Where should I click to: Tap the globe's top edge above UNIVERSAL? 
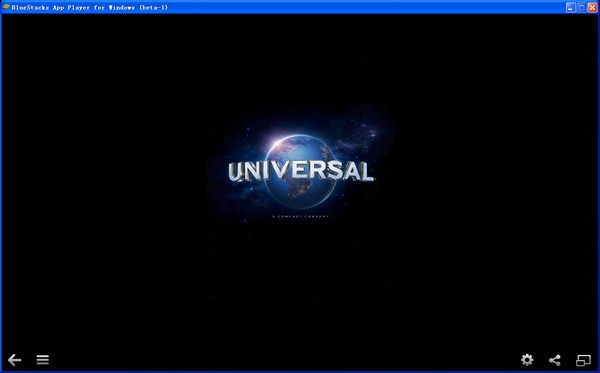pos(300,137)
